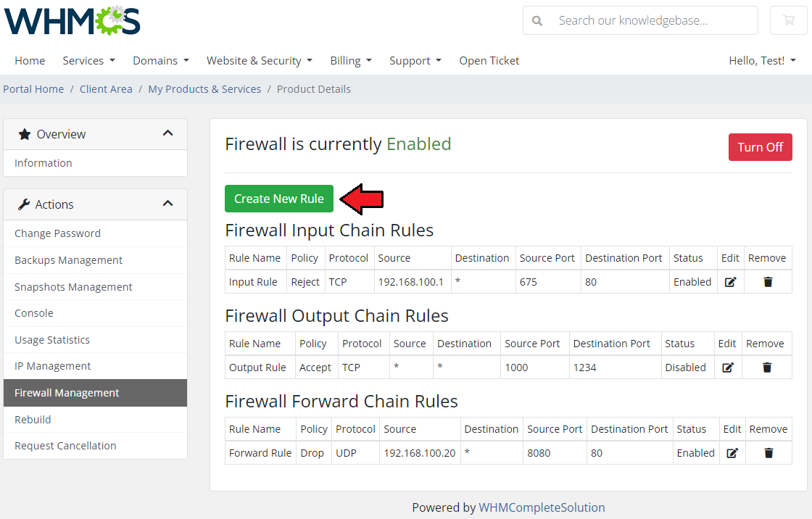Choose the Rebuild action
Image resolution: width=812 pixels, height=519 pixels.
[x=95, y=420]
